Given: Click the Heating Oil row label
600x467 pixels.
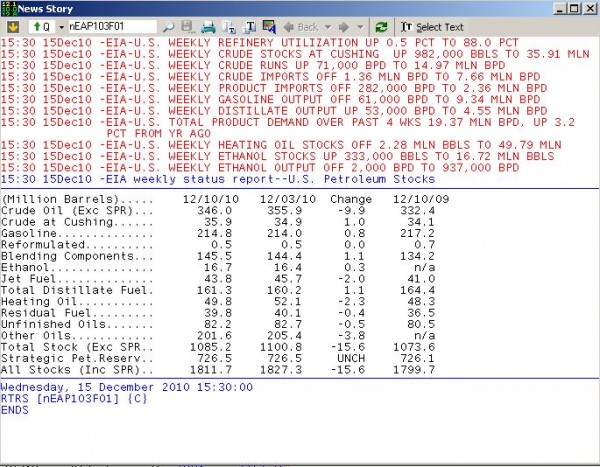Looking at the screenshot, I should [77, 302].
